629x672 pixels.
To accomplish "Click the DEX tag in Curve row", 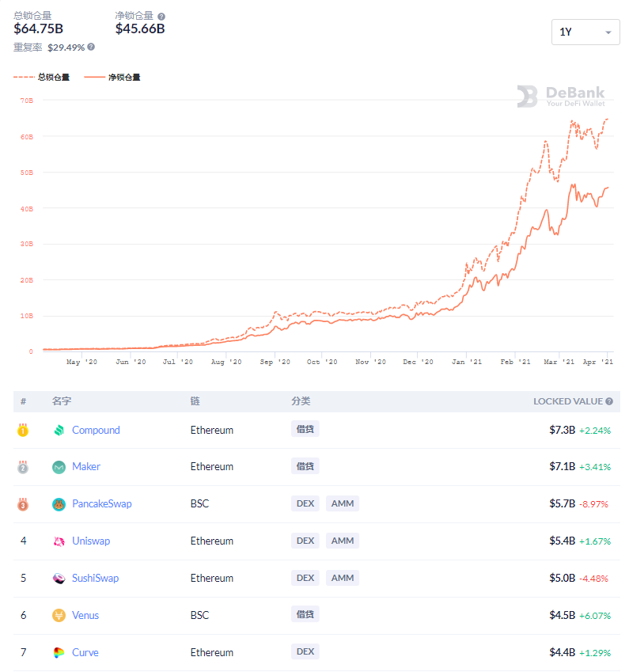I will tap(305, 651).
